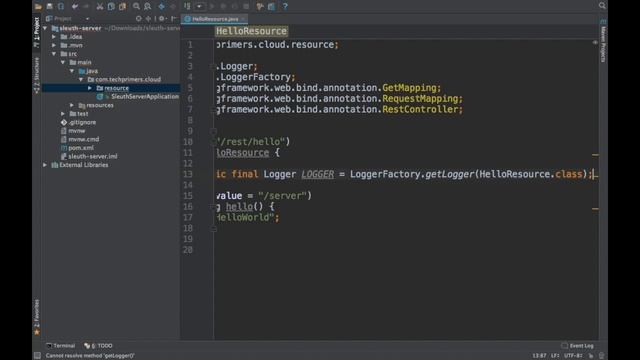Expand External Libraries node

[45, 165]
